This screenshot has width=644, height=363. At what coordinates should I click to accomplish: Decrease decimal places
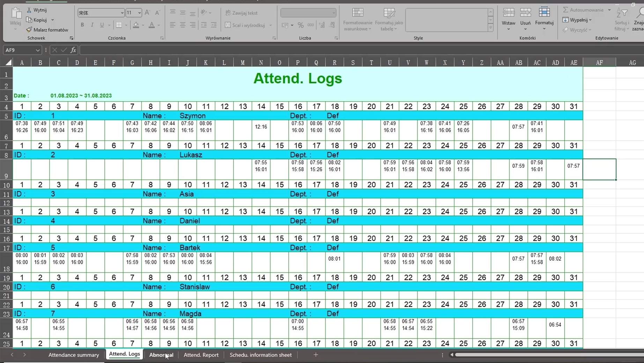point(332,25)
